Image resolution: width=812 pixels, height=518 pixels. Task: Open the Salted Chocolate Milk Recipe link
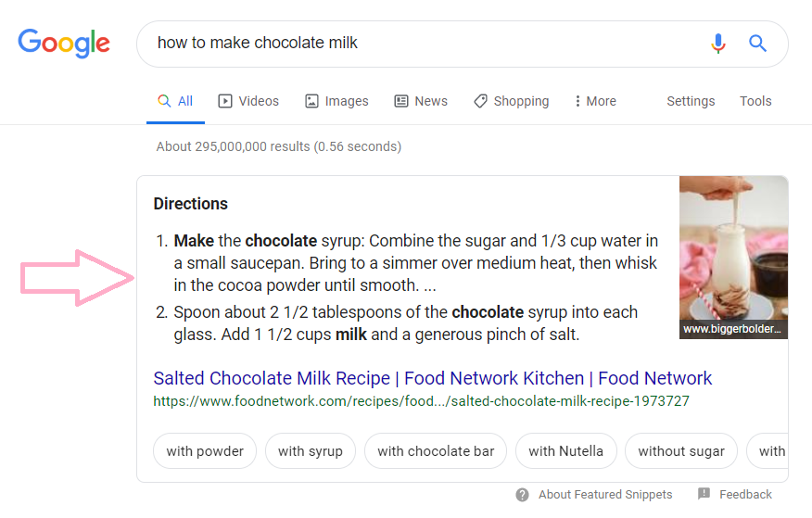(432, 378)
